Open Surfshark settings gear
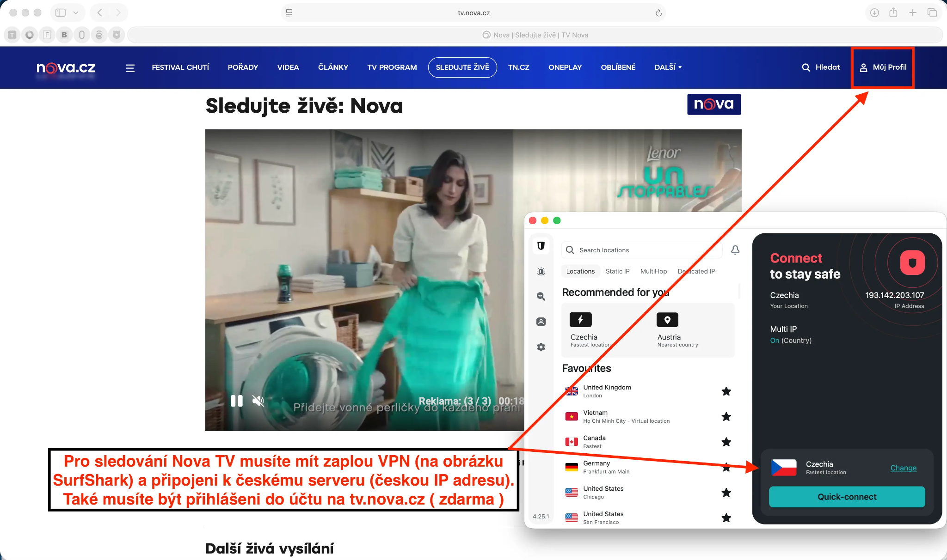This screenshot has width=947, height=560. (x=541, y=347)
